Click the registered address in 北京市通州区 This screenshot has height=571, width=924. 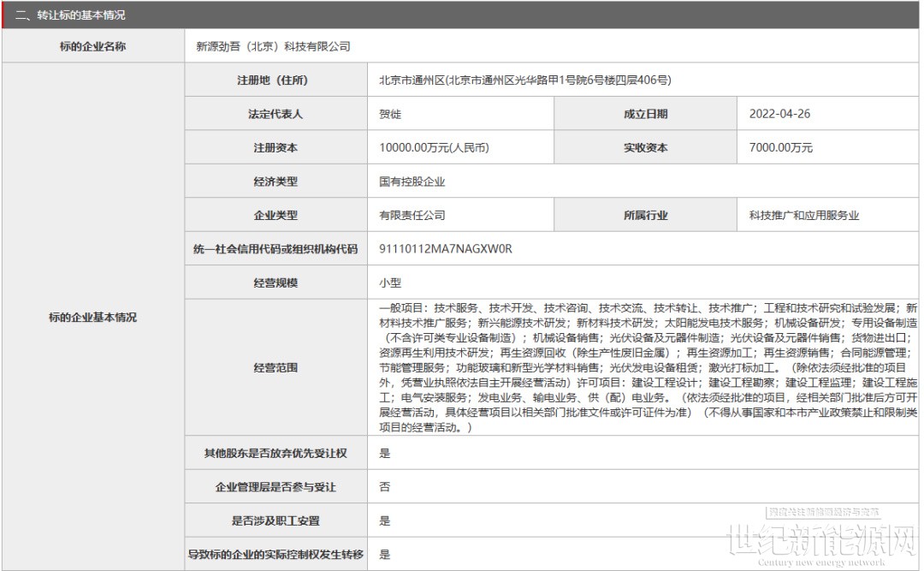pos(524,80)
